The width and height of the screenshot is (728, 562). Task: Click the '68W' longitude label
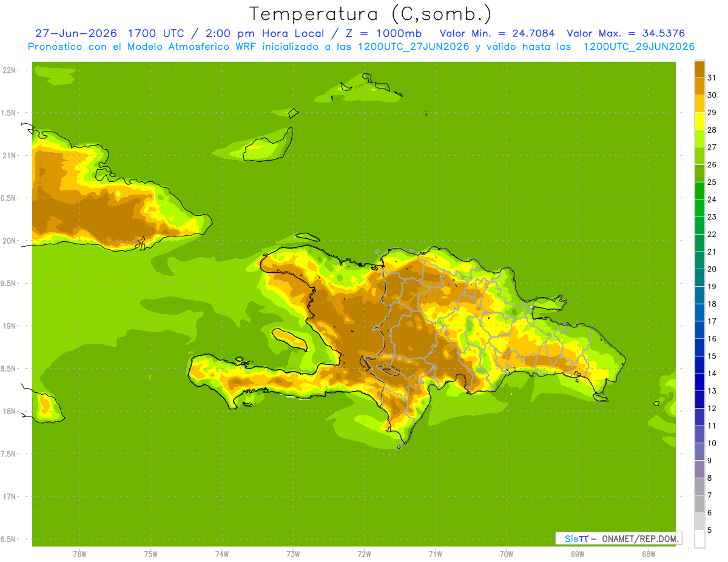[x=649, y=554]
